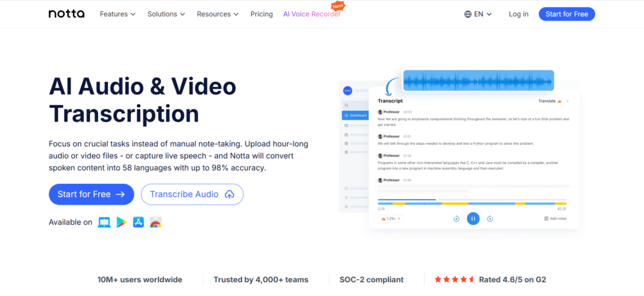The width and height of the screenshot is (644, 296).
Task: Click the forward 5 seconds button
Action: point(490,219)
